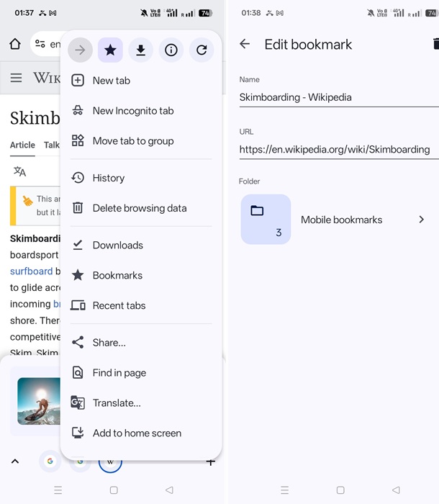Switch to Wikipedia Article tab
The image size is (439, 504).
(22, 145)
